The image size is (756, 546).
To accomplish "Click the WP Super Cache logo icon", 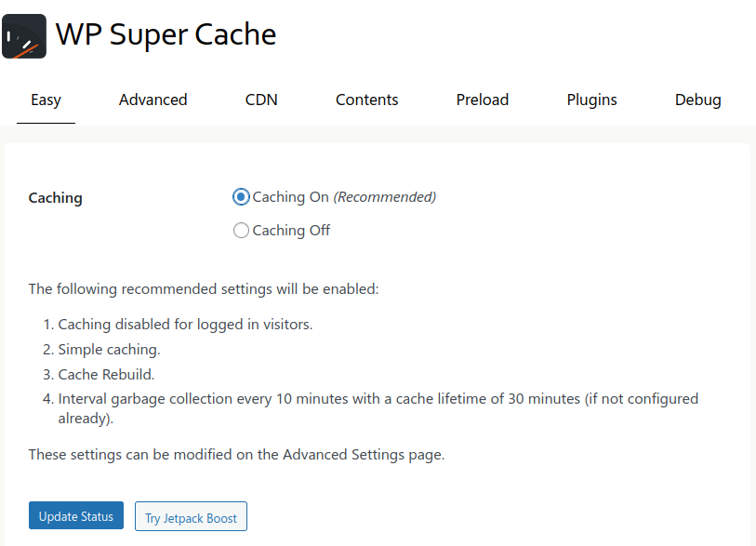I will pos(23,35).
